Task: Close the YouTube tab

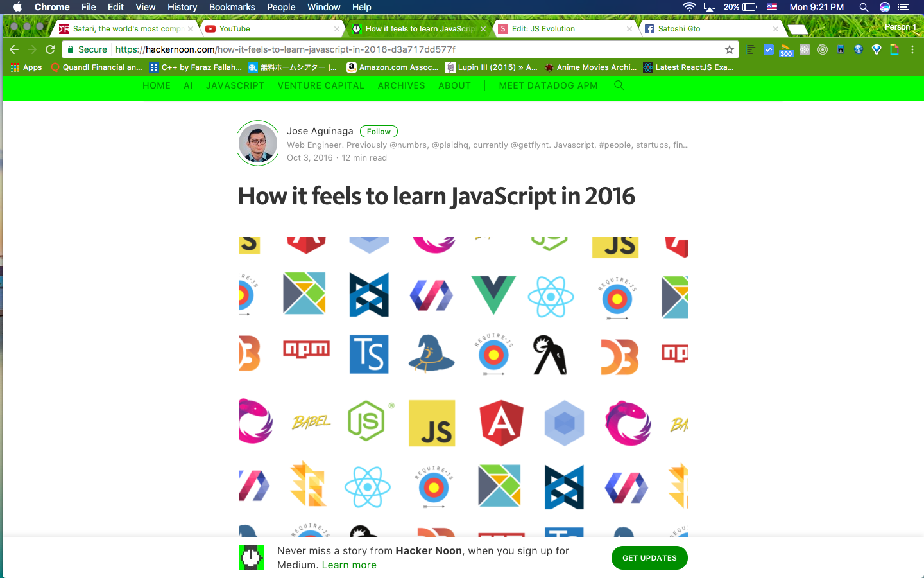Action: point(337,29)
